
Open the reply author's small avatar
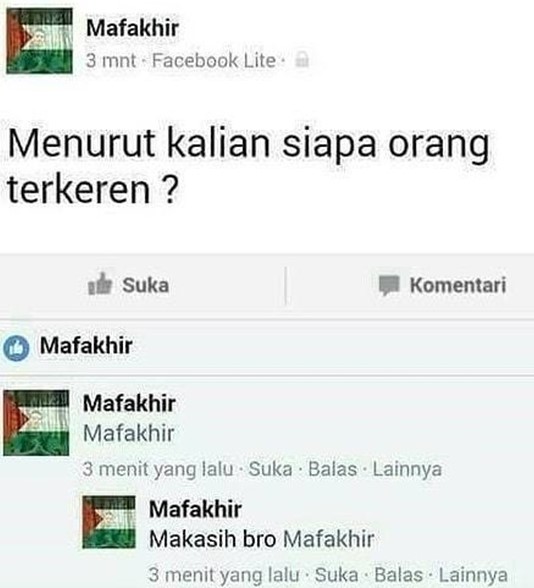pos(109,522)
